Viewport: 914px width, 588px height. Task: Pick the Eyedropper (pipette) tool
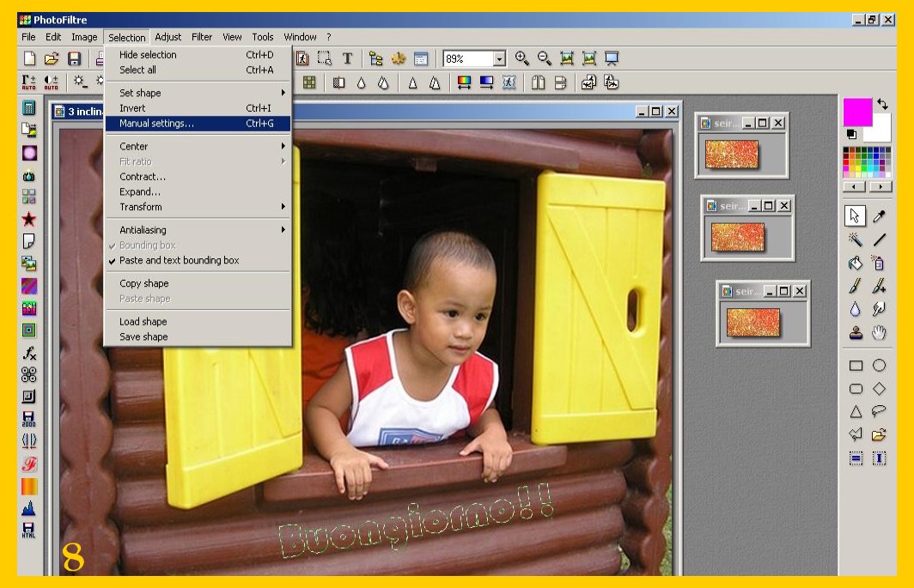click(879, 216)
